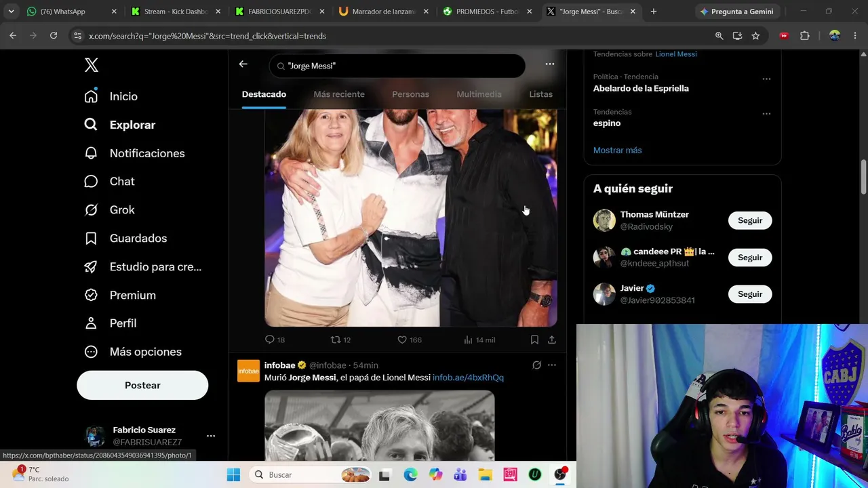Follow Javier with Seguir button
The width and height of the screenshot is (868, 488).
pos(750,294)
